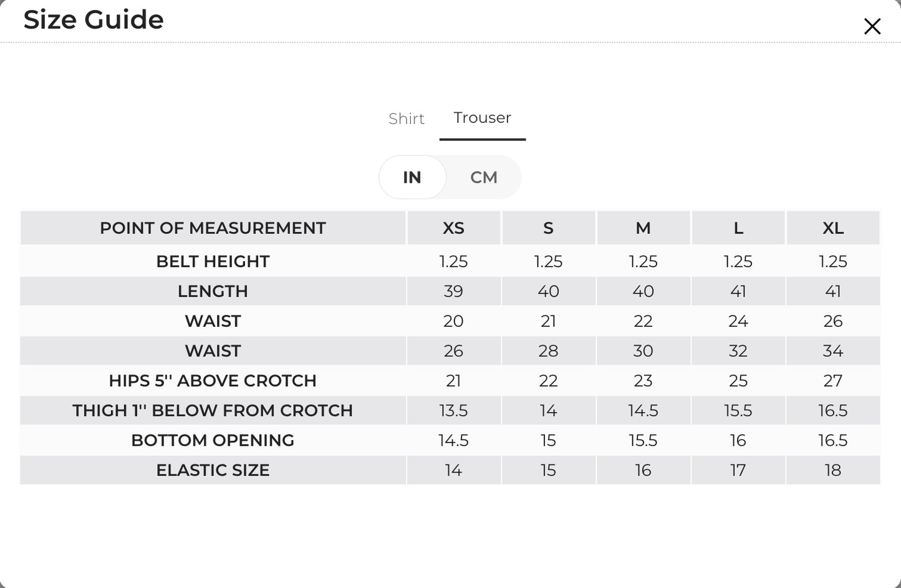
Task: Toggle units to CM
Action: pos(484,177)
